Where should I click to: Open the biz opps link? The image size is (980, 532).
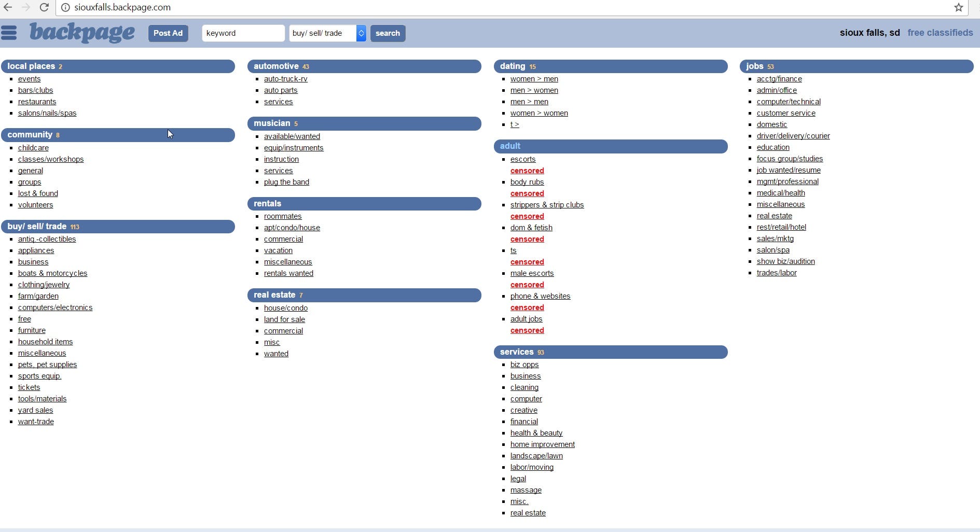pyautogui.click(x=524, y=365)
